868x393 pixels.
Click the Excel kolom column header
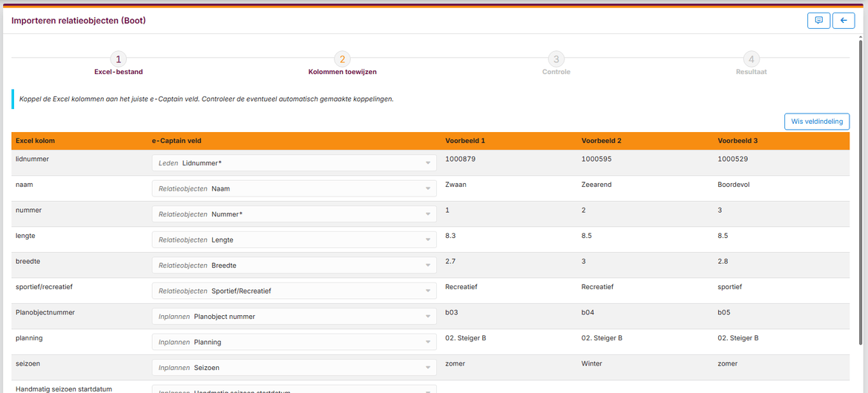pyautogui.click(x=35, y=141)
